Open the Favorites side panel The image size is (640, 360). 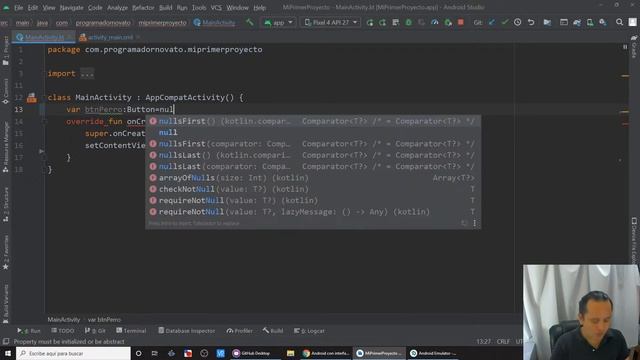pos(6,252)
